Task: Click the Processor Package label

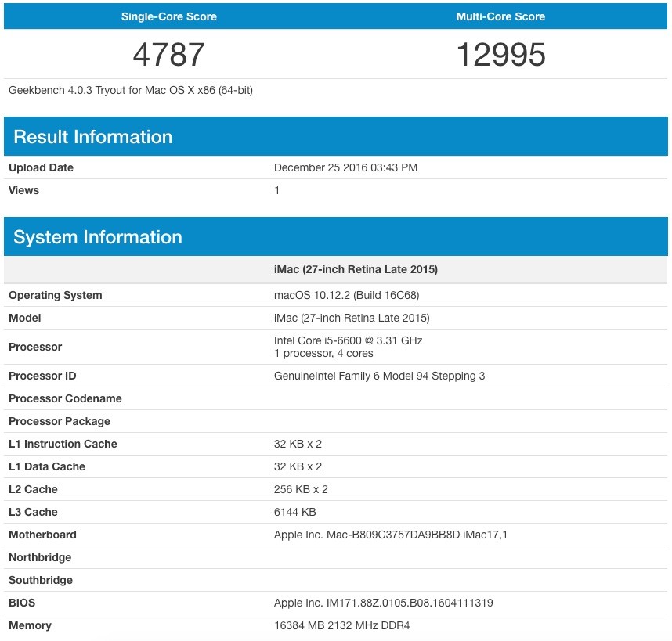Action: click(60, 421)
